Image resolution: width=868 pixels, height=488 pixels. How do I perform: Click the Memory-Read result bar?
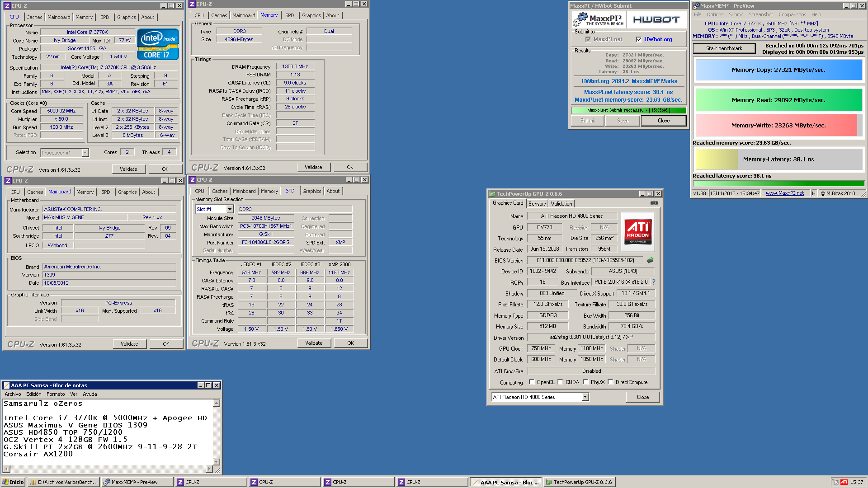click(778, 100)
